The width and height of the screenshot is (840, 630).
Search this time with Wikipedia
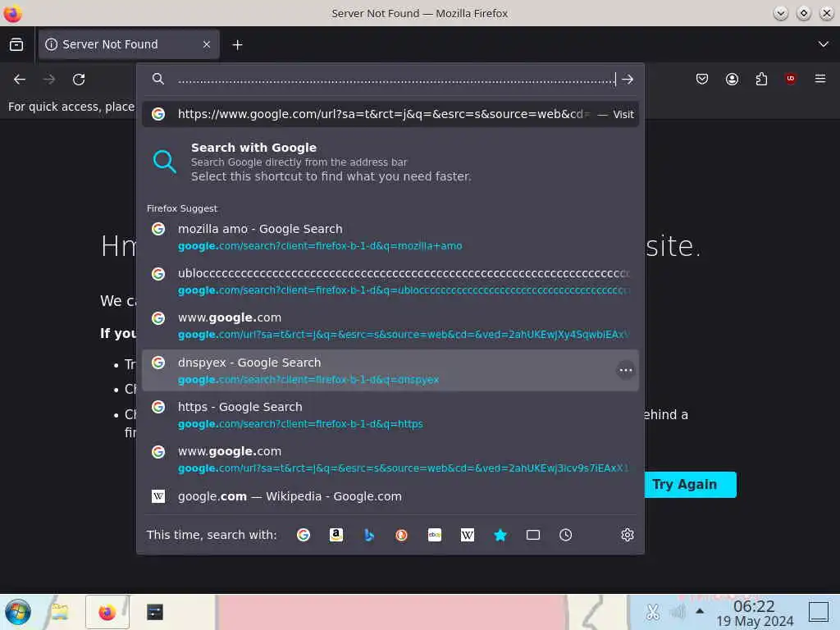pyautogui.click(x=467, y=535)
